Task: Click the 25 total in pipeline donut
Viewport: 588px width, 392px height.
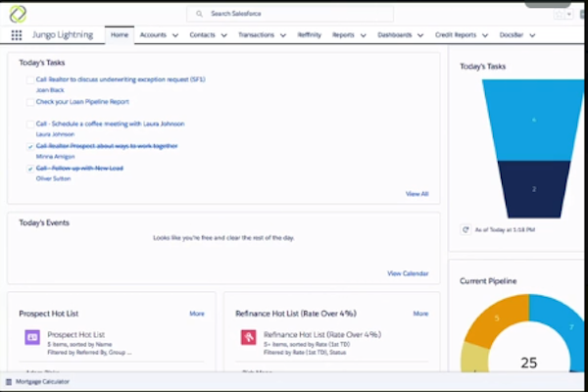Action: [x=529, y=363]
